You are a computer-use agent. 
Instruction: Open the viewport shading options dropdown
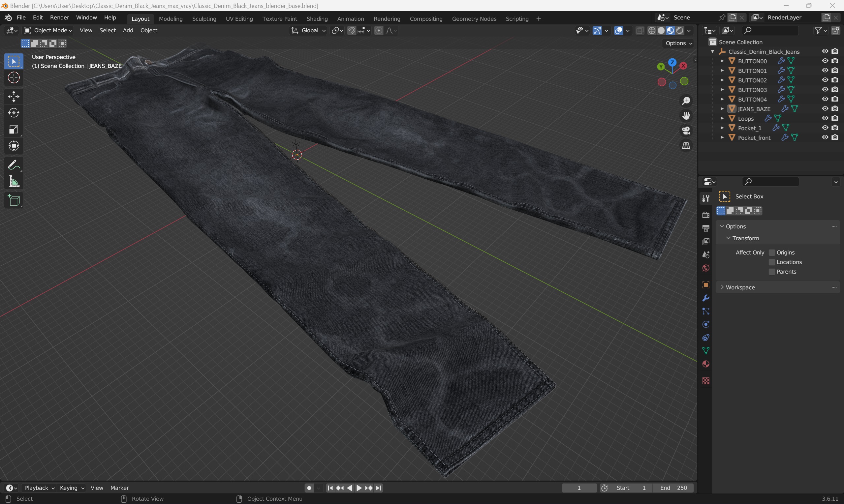(x=689, y=31)
